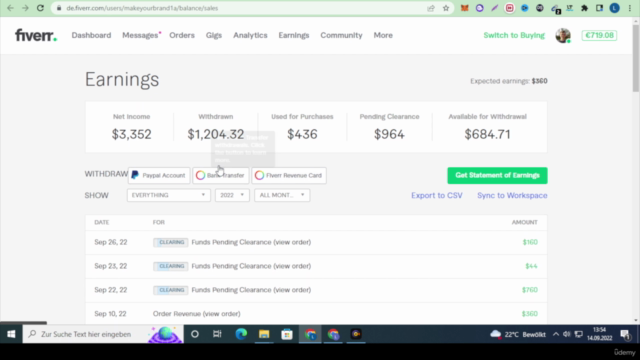Open Windows Start menu
The height and width of the screenshot is (360, 640).
tap(11, 334)
